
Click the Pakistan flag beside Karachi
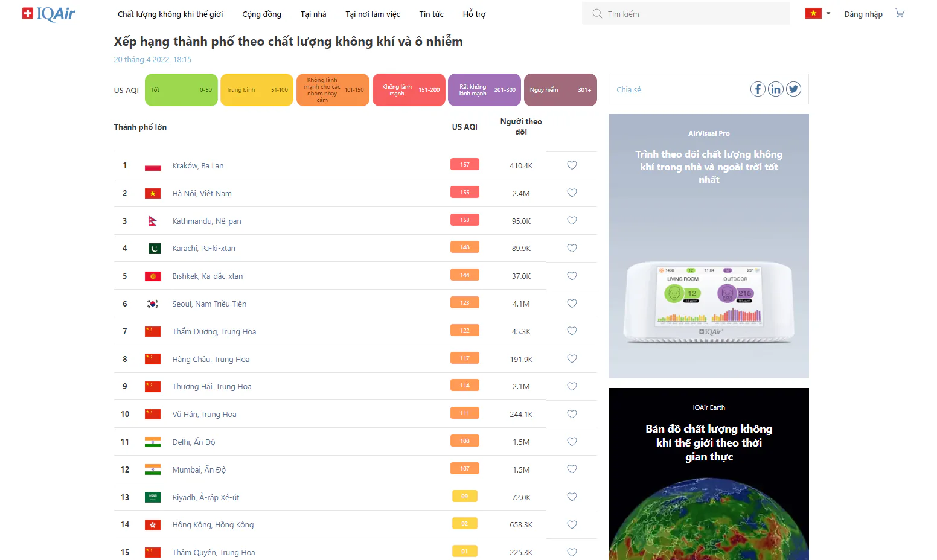pyautogui.click(x=155, y=248)
